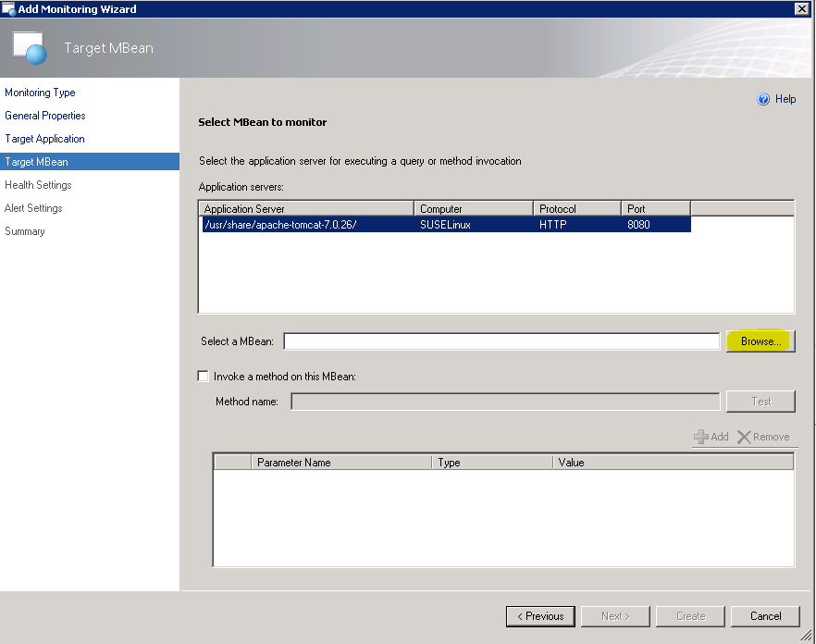Select the Monitoring Type wizard step
The height and width of the screenshot is (644, 816).
pos(40,93)
